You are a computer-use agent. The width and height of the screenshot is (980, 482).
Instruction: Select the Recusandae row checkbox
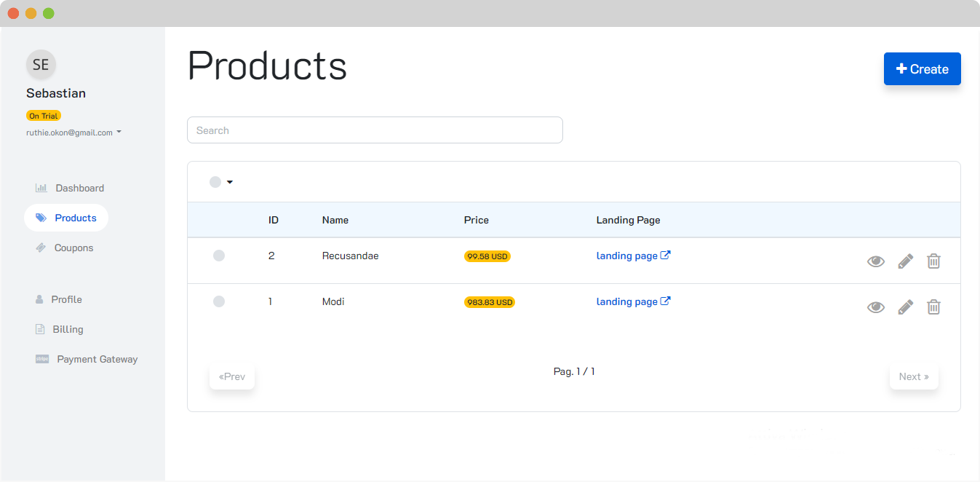(x=219, y=256)
